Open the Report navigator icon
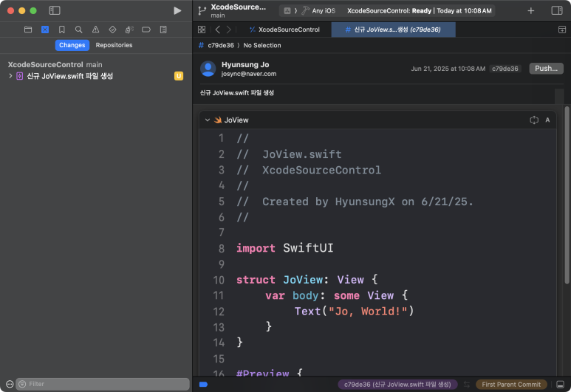 (163, 30)
